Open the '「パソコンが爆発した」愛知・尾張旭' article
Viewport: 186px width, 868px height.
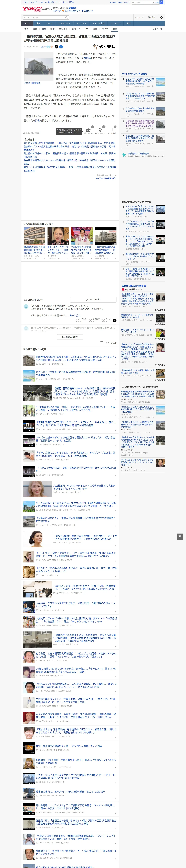(76, 469)
